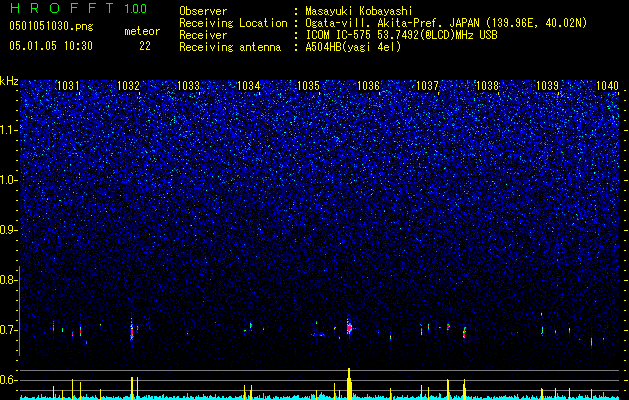Click the HROFFT 1.0.0 title text
Image resolution: width=629 pixels, height=400 pixels.
pos(78,8)
